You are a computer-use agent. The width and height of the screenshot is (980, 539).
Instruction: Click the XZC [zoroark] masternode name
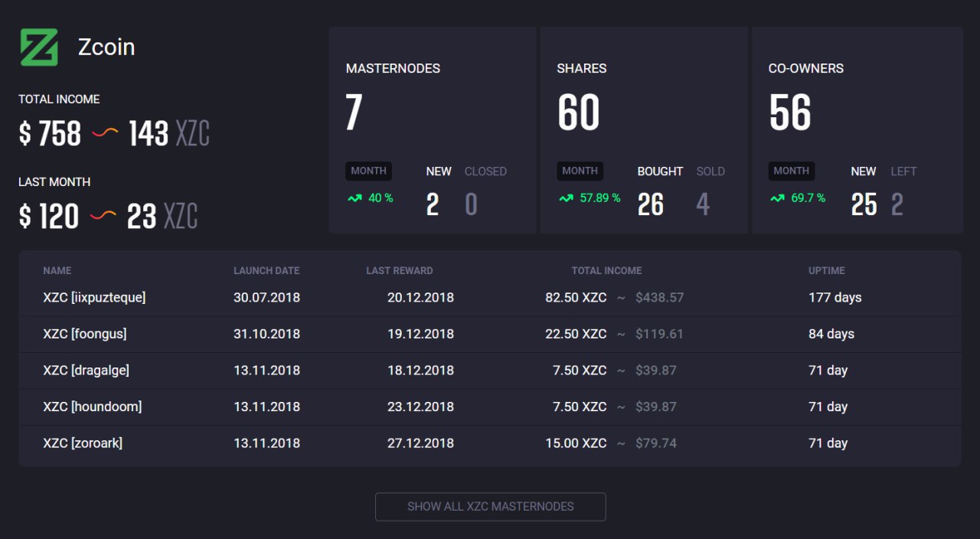(x=83, y=443)
